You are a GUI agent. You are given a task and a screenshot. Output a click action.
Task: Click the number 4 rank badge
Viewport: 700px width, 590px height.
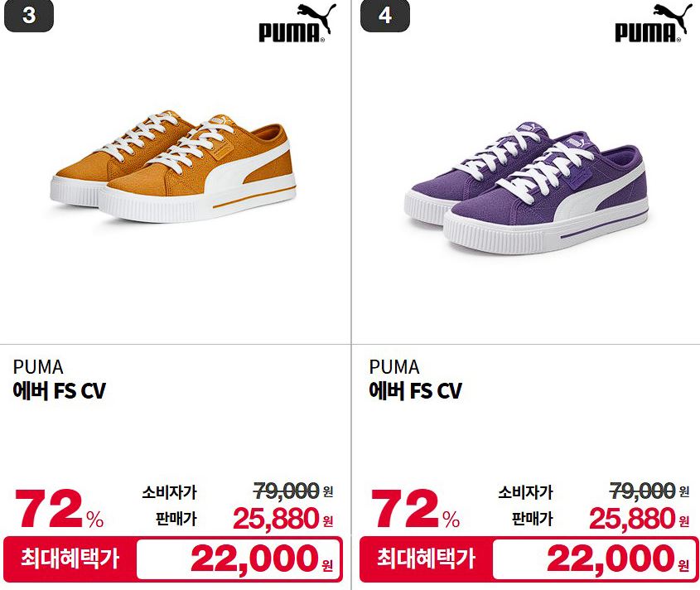pos(385,16)
